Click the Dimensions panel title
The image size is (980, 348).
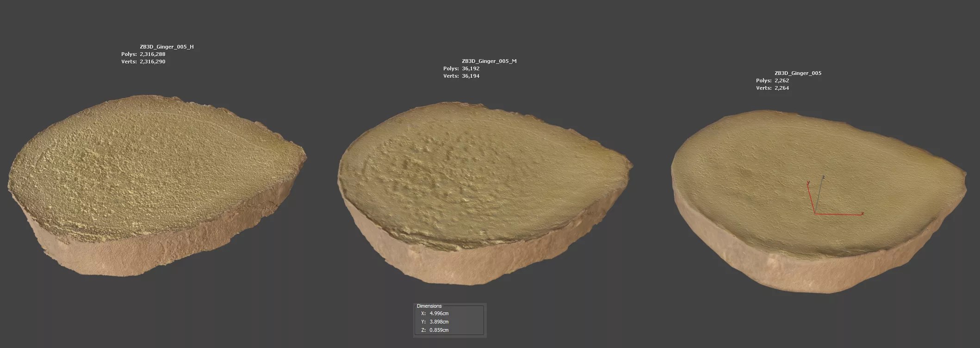coord(429,306)
